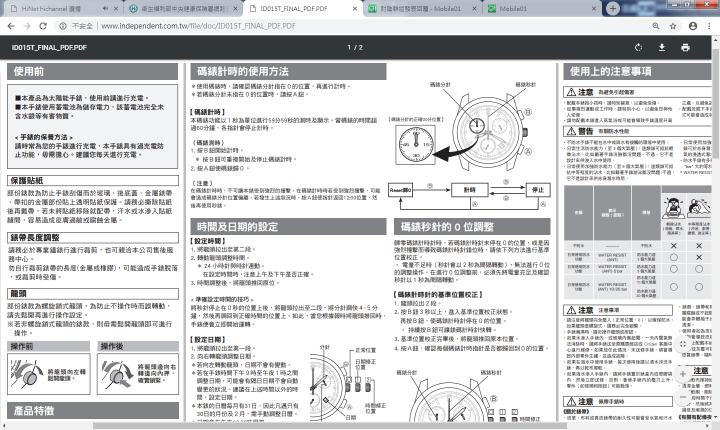The width and height of the screenshot is (720, 430).
Task: Click the Reset歸0 box in diagram
Action: click(400, 190)
